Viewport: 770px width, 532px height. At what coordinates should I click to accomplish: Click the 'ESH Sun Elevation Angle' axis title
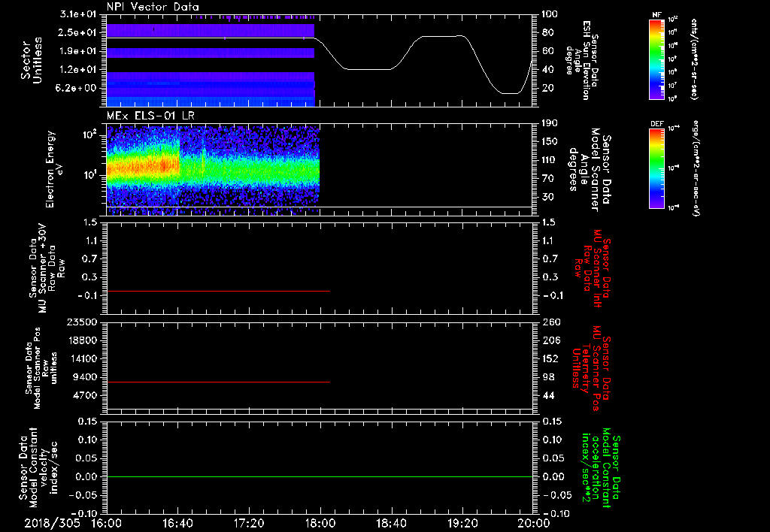point(582,60)
